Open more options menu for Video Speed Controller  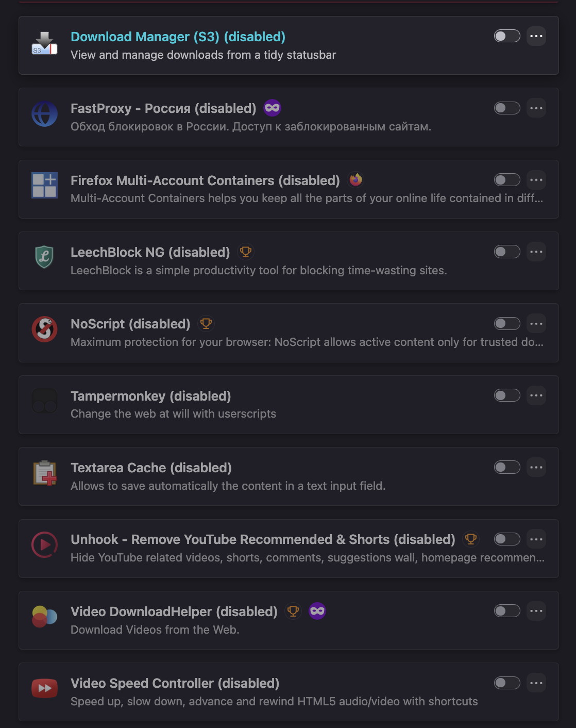click(536, 683)
